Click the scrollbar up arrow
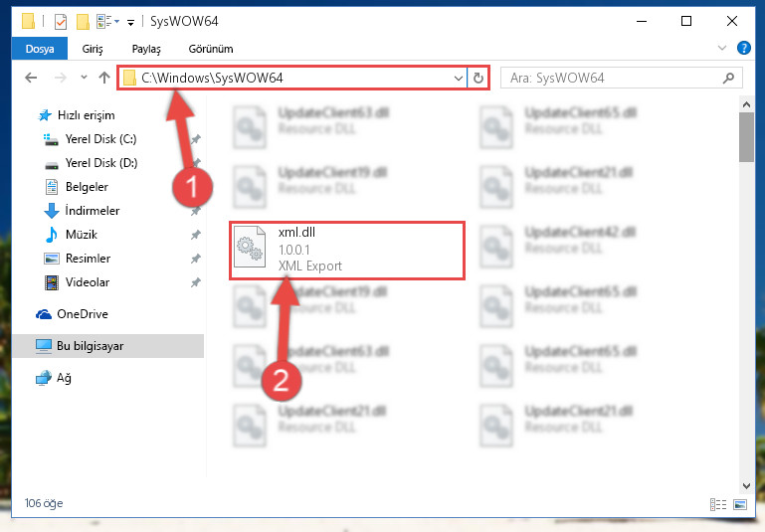Viewport: 765px width, 532px height. tap(746, 104)
